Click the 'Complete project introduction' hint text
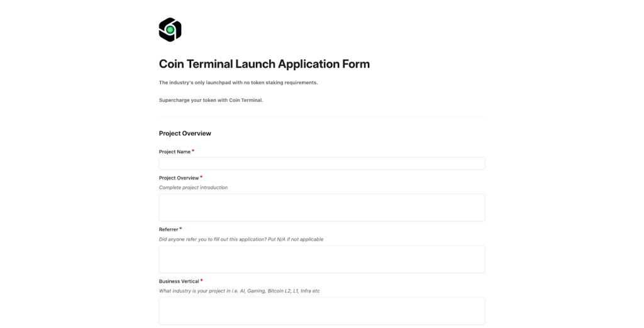The height and width of the screenshot is (328, 644). point(193,188)
